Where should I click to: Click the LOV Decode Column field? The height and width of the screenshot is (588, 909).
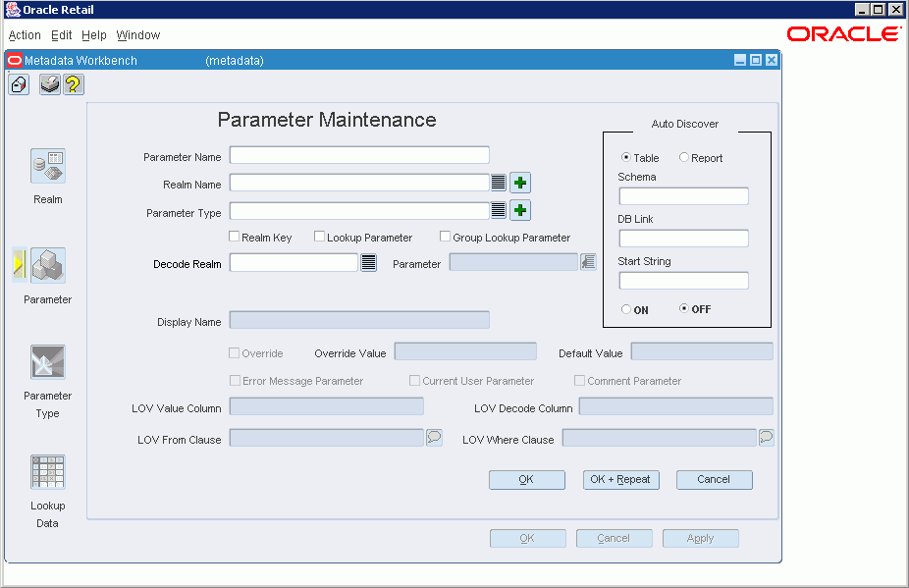click(x=676, y=406)
